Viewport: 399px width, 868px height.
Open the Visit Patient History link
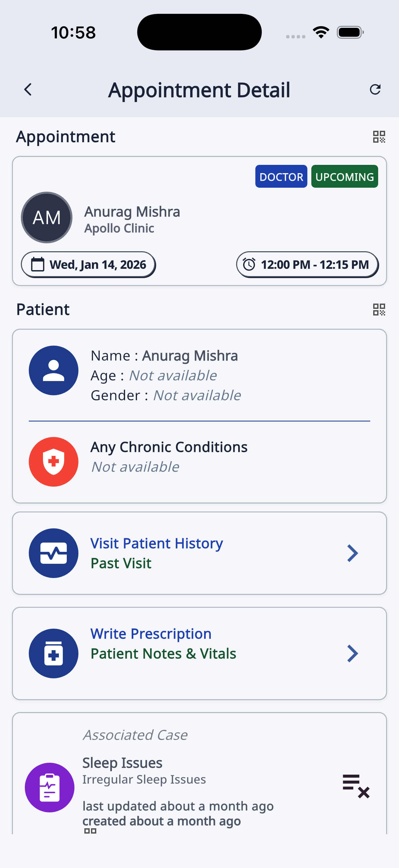156,543
